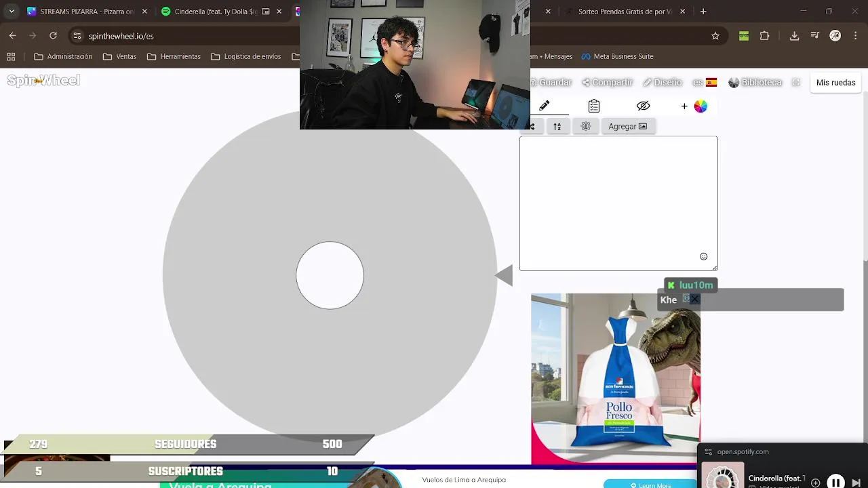
Task: Toggle the fullscreen icon beside Biblioteca
Action: coord(796,82)
